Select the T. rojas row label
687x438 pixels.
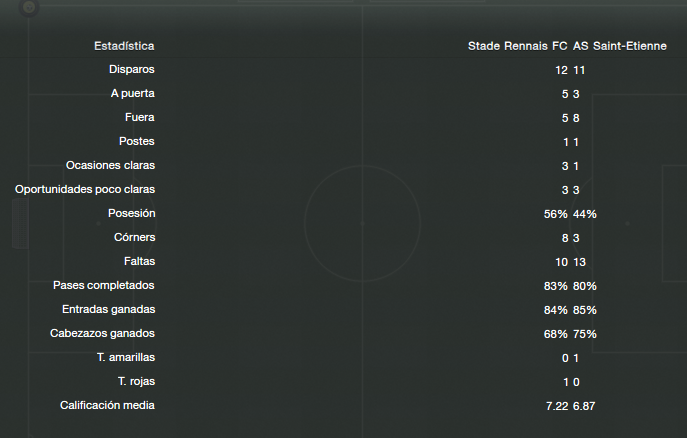point(136,381)
